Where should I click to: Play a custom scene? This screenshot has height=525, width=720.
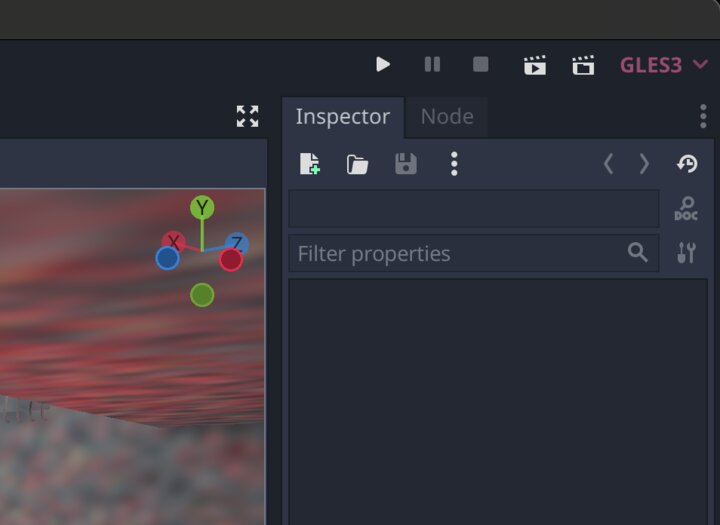point(583,65)
